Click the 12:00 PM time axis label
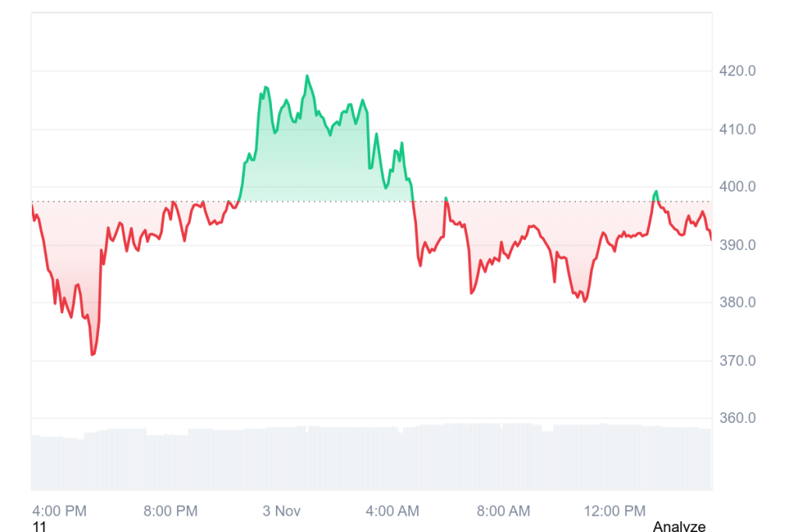This screenshot has height=532, width=798. pos(614,511)
